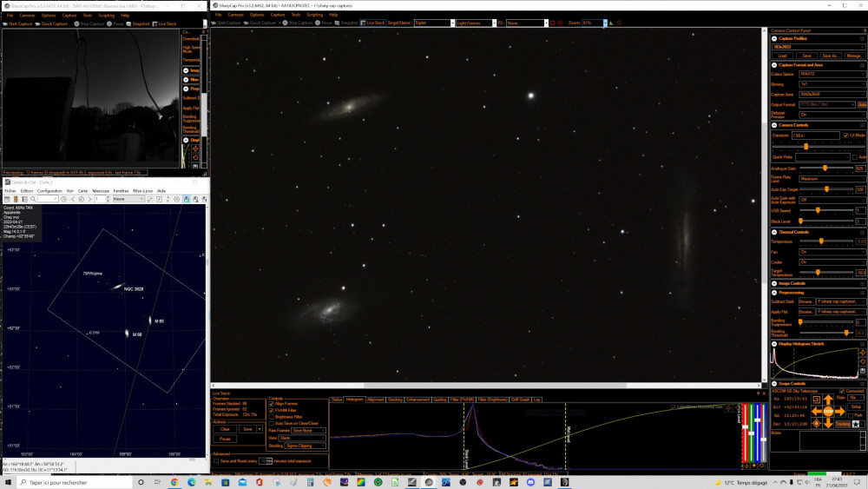The height and width of the screenshot is (489, 868).
Task: Click the Analogue Gain slider
Action: coord(826,169)
